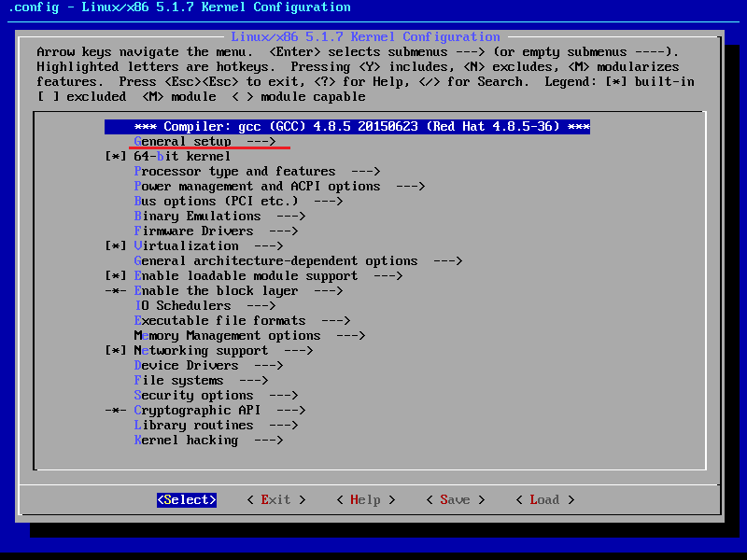Click the Load button
The width and height of the screenshot is (747, 560).
545,500
